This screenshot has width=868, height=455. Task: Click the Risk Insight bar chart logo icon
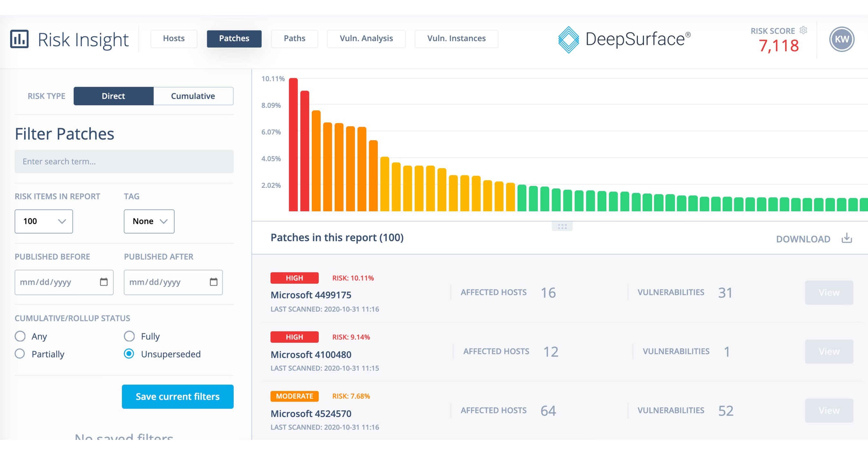(x=19, y=39)
